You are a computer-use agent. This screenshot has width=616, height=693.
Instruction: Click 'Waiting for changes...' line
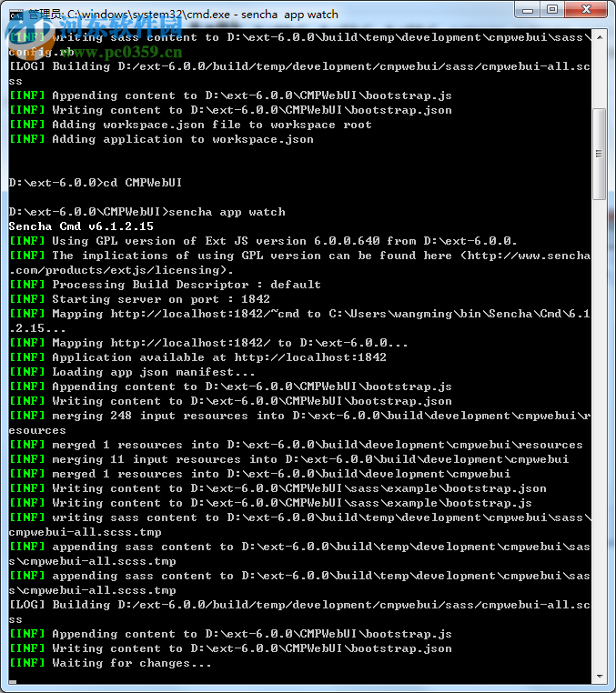110,663
